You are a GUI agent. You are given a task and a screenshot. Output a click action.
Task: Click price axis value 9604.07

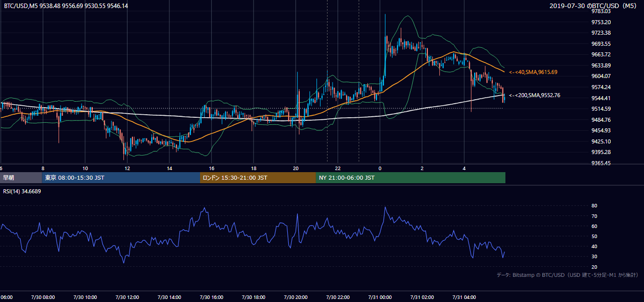pos(601,76)
